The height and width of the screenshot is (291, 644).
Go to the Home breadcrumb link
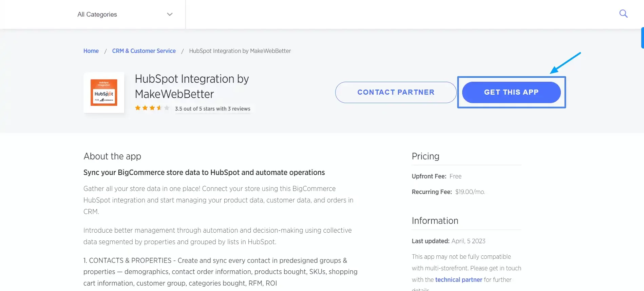pyautogui.click(x=91, y=51)
